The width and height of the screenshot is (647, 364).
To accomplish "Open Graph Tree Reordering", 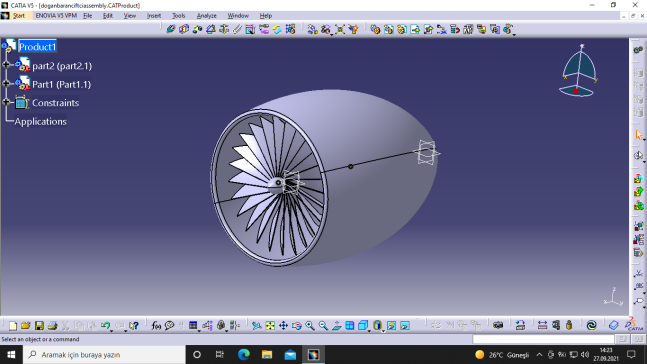I will pyautogui.click(x=455, y=29).
